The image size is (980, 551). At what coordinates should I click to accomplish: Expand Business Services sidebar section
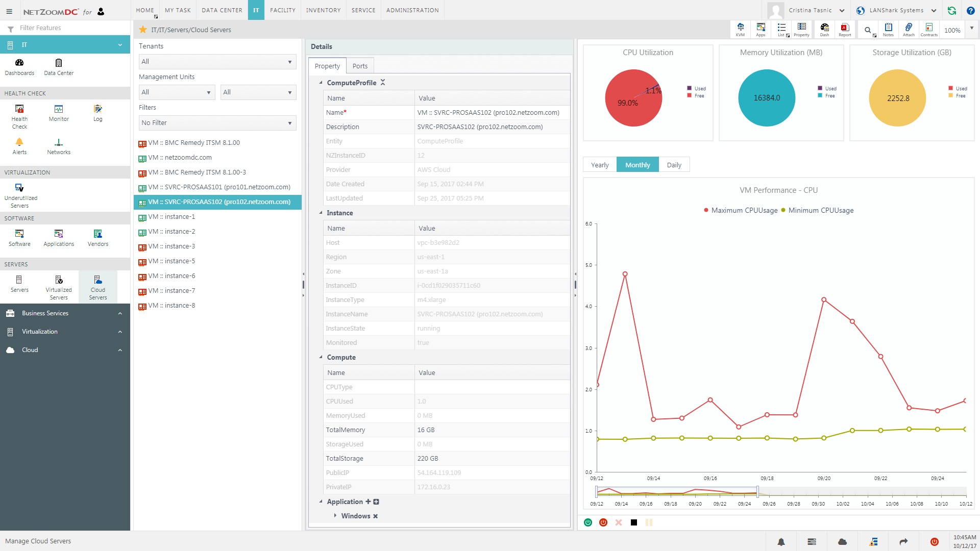tap(120, 313)
